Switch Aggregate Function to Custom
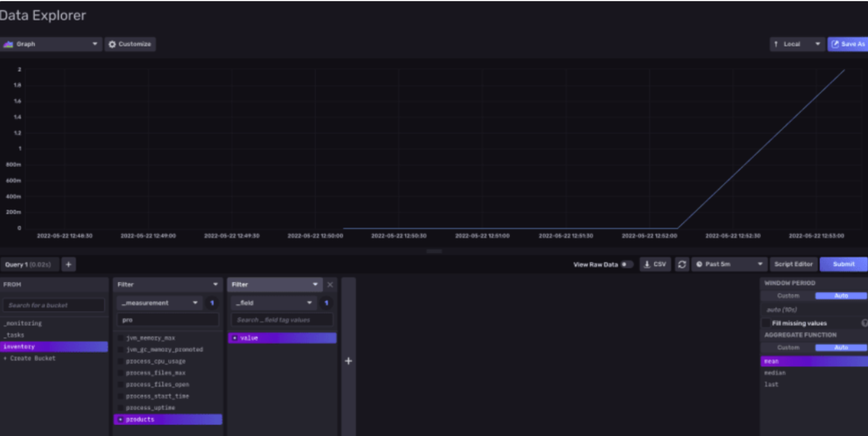868x436 pixels. click(x=789, y=347)
